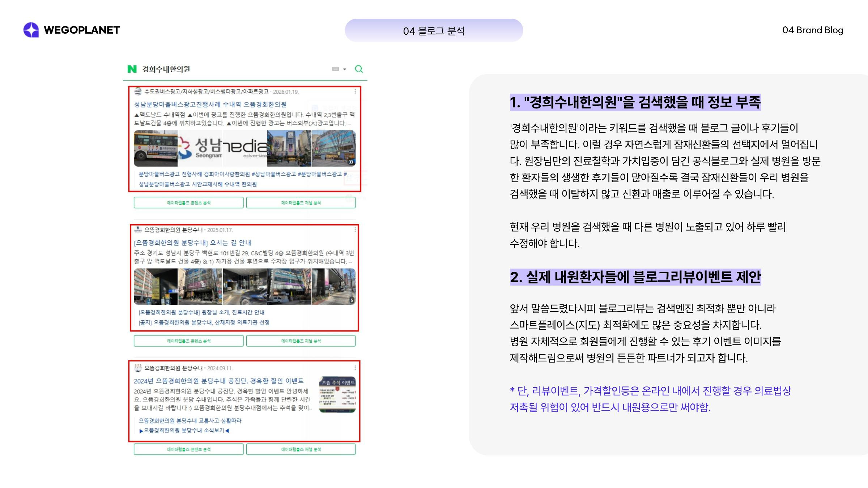Viewport: 868px width, 488px height.
Task: Click the blue note starting with * 단, 리뷰이벤트
Action: click(x=651, y=399)
